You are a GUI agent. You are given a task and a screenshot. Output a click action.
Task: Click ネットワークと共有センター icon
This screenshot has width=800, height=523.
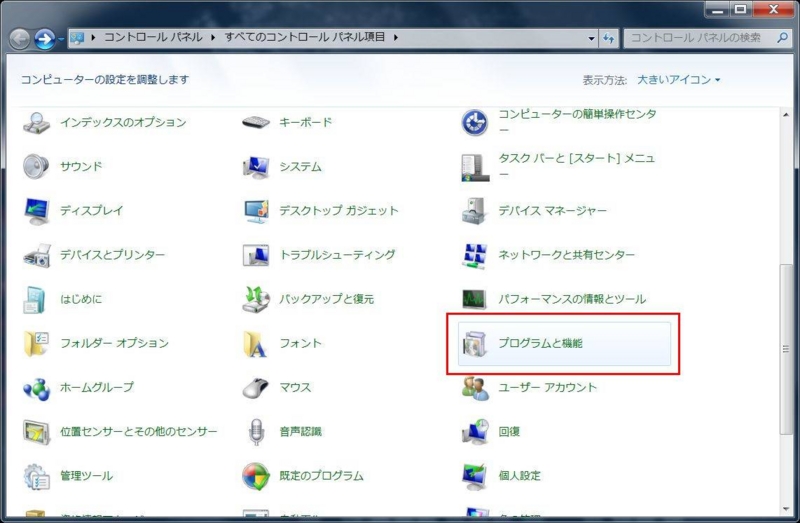[x=474, y=255]
